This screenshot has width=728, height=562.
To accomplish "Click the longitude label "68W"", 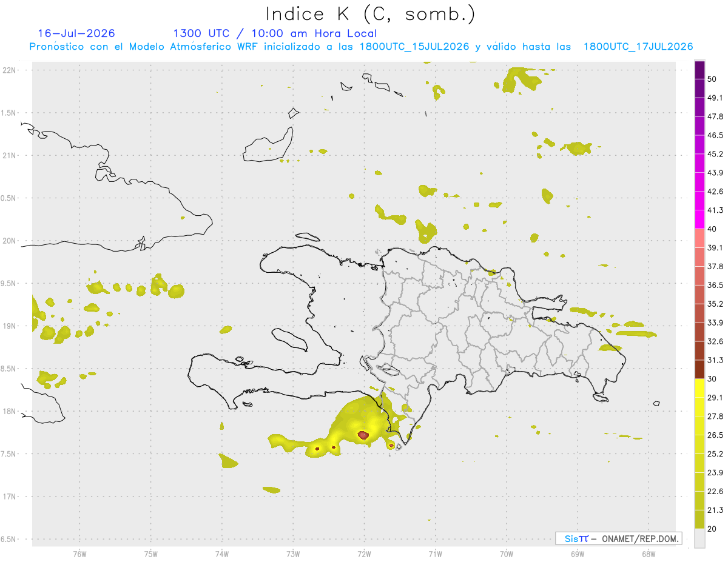I will (x=648, y=554).
